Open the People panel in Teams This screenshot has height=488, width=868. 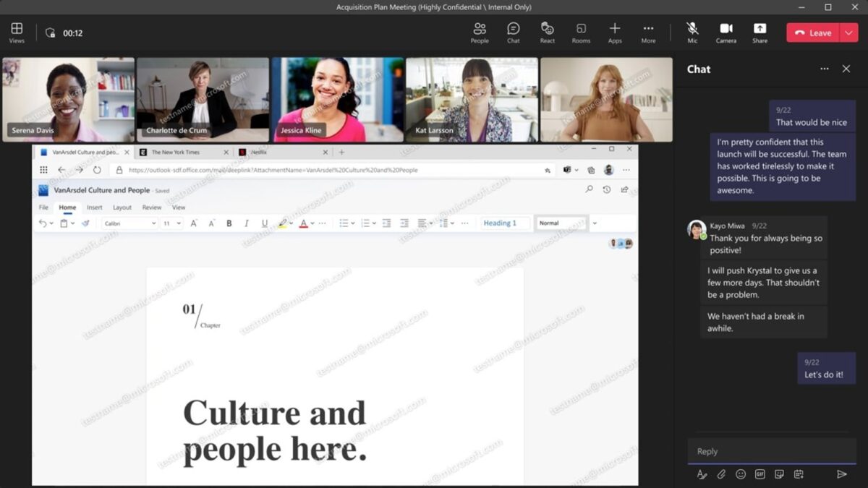pos(480,32)
